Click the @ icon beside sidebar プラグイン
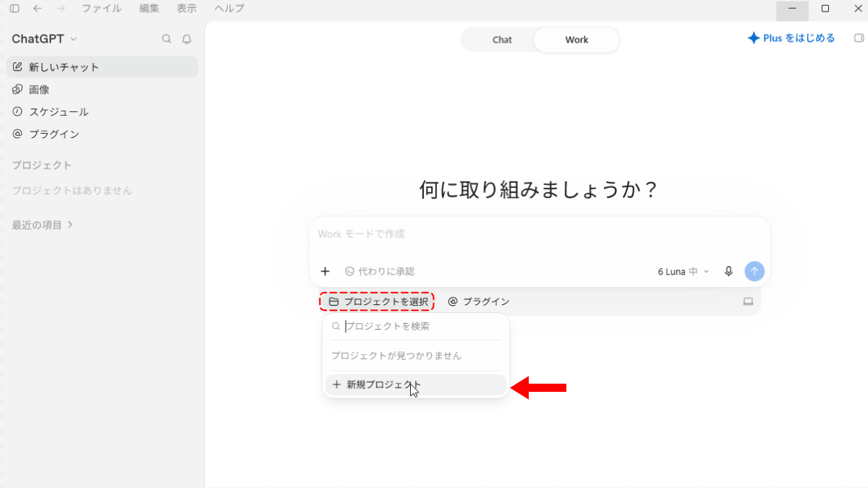Image resolution: width=868 pixels, height=488 pixels. [17, 134]
